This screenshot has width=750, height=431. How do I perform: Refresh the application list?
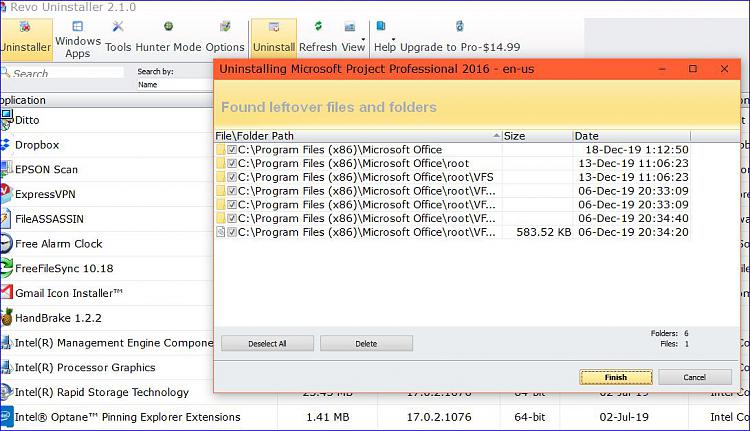318,37
